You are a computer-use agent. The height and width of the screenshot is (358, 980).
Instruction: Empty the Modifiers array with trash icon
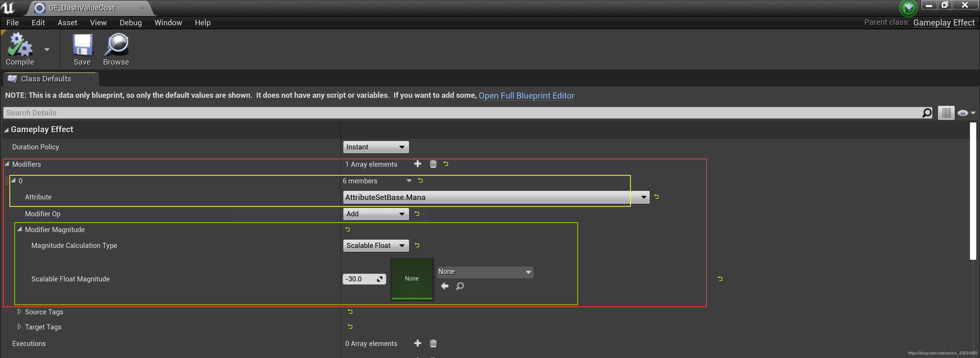coord(433,164)
